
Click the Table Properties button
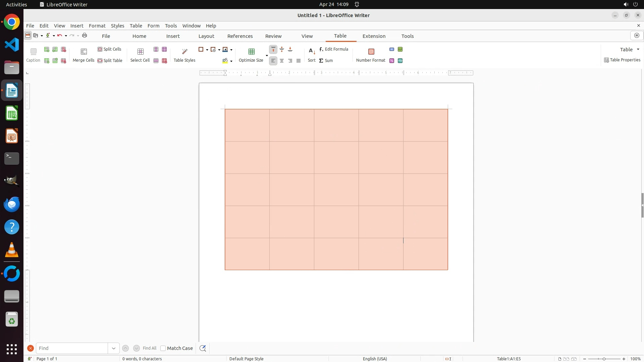(622, 60)
